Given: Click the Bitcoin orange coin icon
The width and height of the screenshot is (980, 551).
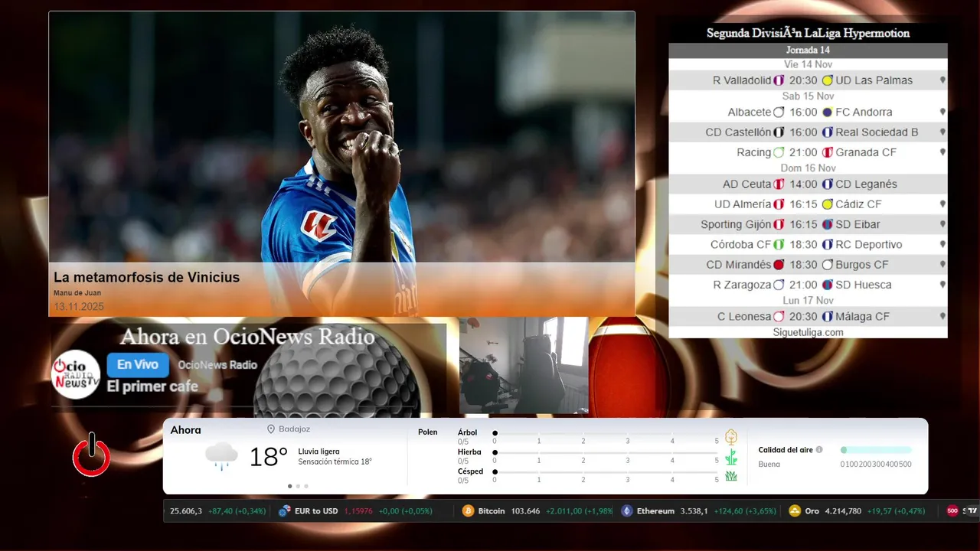Looking at the screenshot, I should 468,510.
